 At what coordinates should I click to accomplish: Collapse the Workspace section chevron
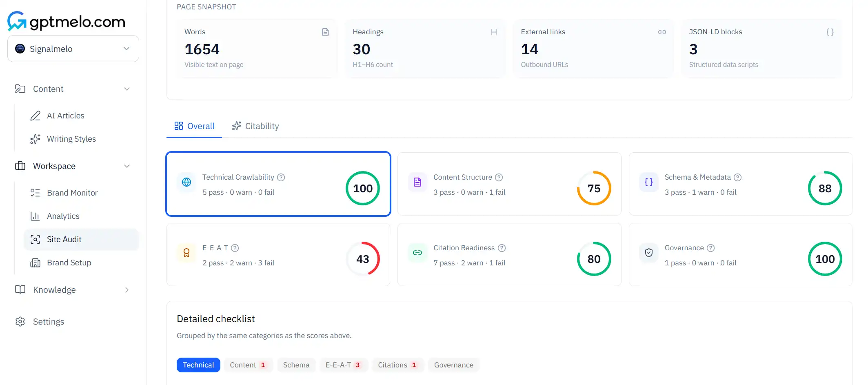pyautogui.click(x=127, y=166)
